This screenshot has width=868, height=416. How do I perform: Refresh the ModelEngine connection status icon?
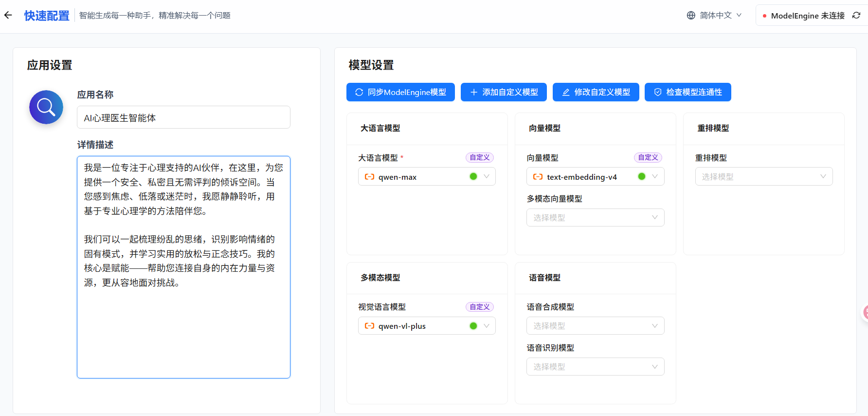[856, 16]
